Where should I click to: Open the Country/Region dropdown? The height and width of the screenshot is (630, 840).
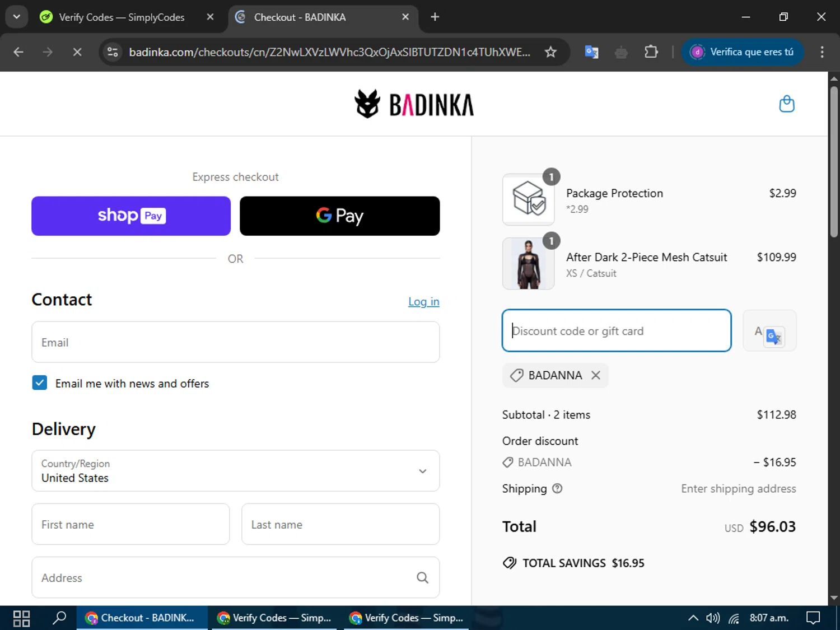pos(236,471)
